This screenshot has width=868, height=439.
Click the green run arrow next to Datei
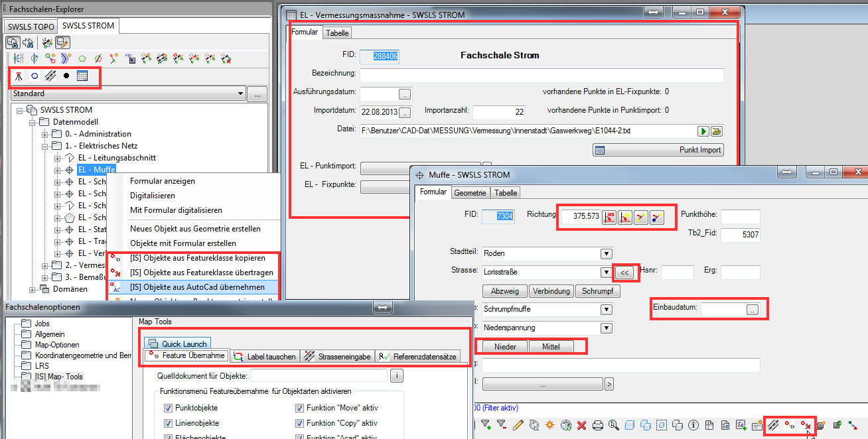click(703, 131)
